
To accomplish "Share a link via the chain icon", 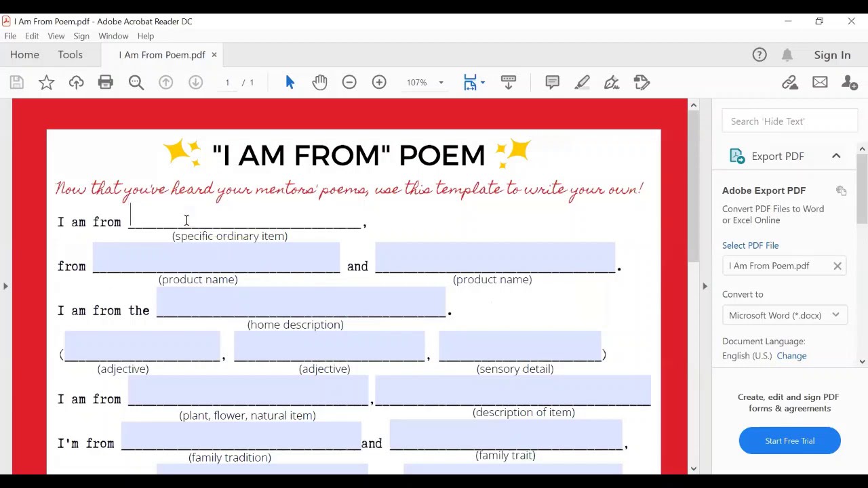I will (x=789, y=83).
